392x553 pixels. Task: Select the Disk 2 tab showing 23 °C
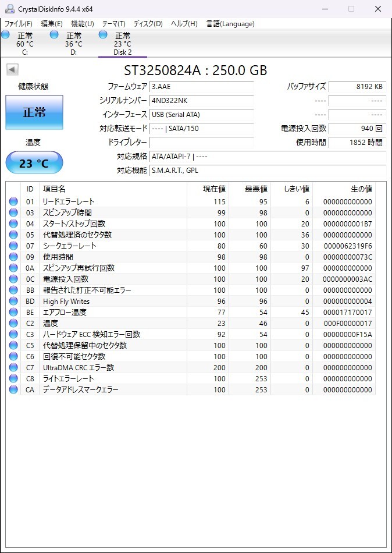click(122, 44)
